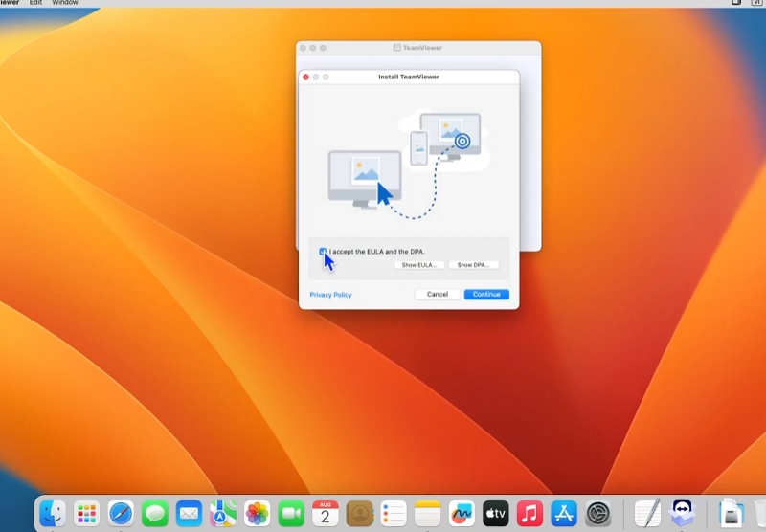This screenshot has height=532, width=766.
Task: Open Contacts from the dock
Action: 360,514
